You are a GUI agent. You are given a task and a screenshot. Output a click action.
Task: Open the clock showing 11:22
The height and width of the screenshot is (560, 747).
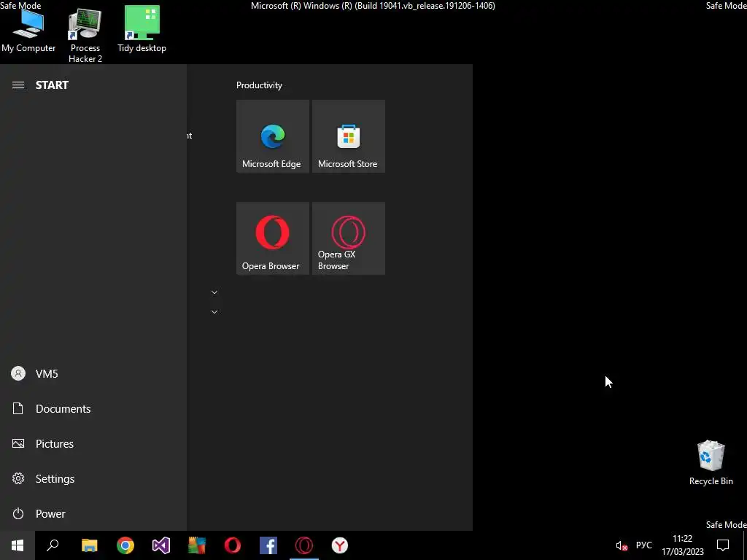[682, 545]
